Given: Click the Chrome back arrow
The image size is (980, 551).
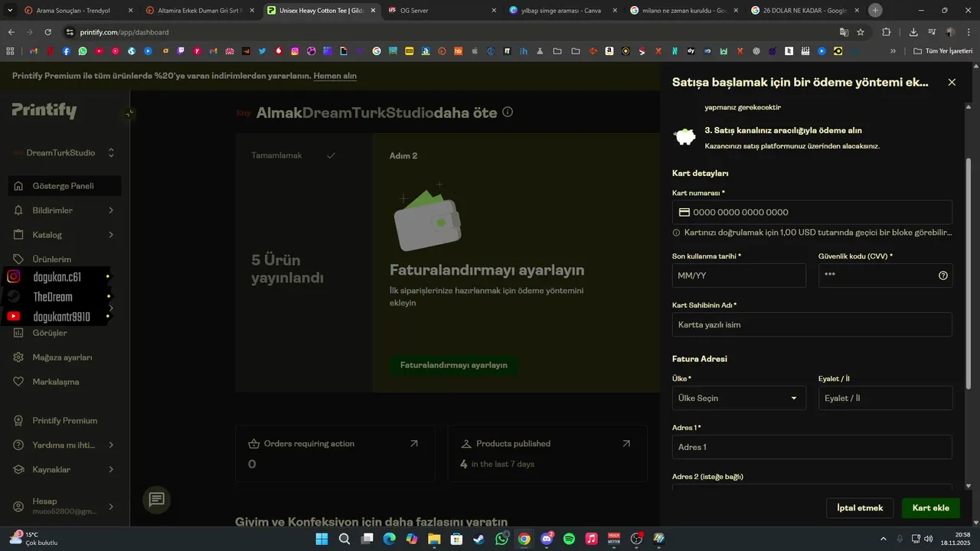Looking at the screenshot, I should [11, 32].
